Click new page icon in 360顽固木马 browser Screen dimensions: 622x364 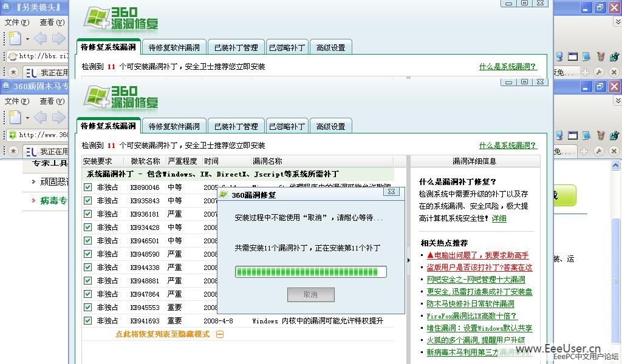click(x=15, y=118)
